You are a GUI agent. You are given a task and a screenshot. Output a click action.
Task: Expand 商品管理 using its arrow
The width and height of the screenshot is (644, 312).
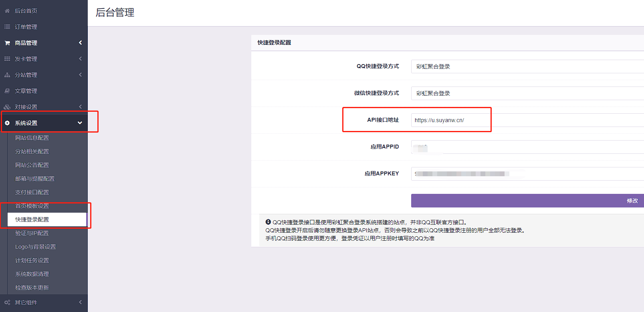click(80, 43)
